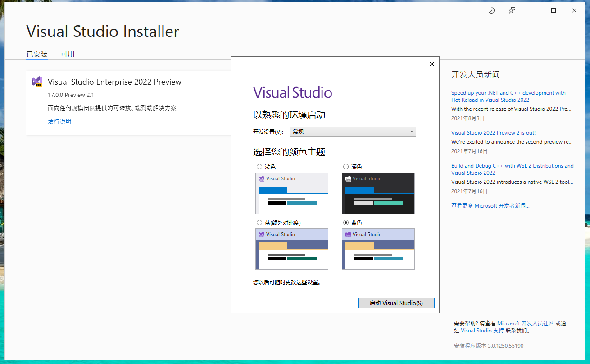Screen dimensions: 590x364
Task: Click 查看更多 Microsoft 开发者新闻 link
Action: tap(490, 206)
